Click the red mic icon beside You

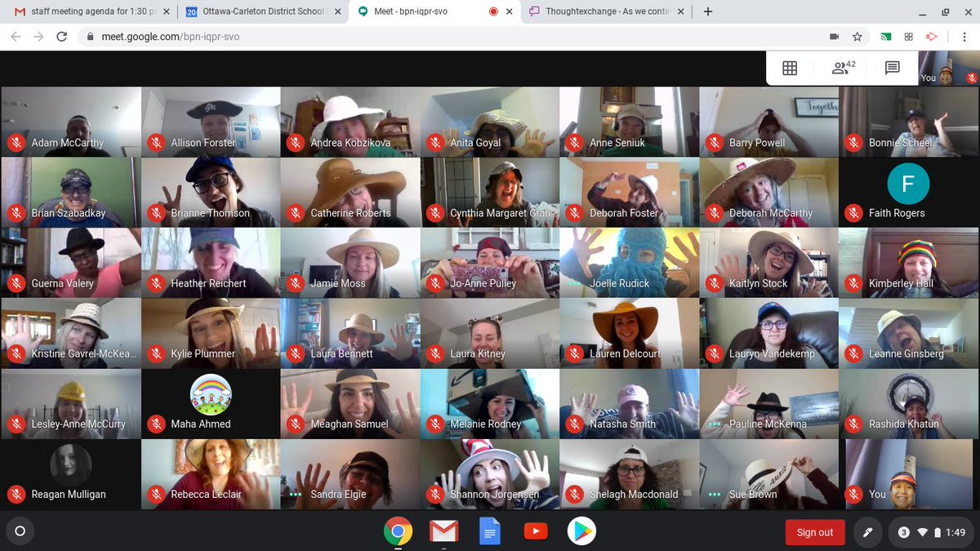pos(854,494)
